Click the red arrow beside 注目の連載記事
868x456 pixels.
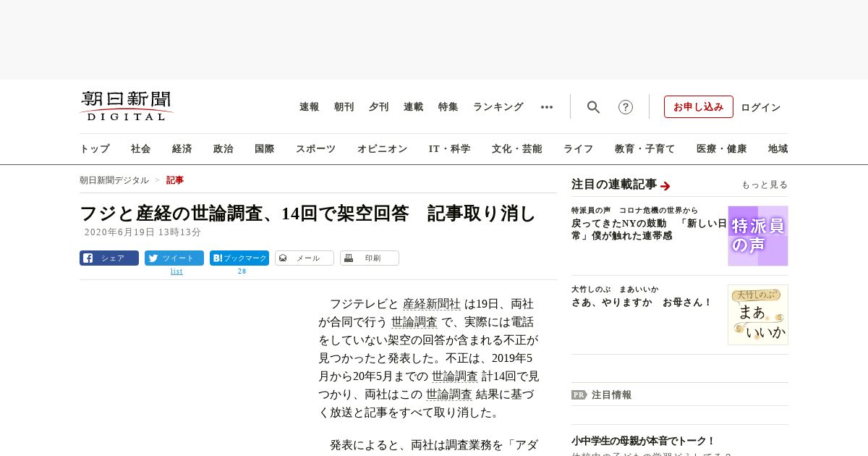(665, 185)
